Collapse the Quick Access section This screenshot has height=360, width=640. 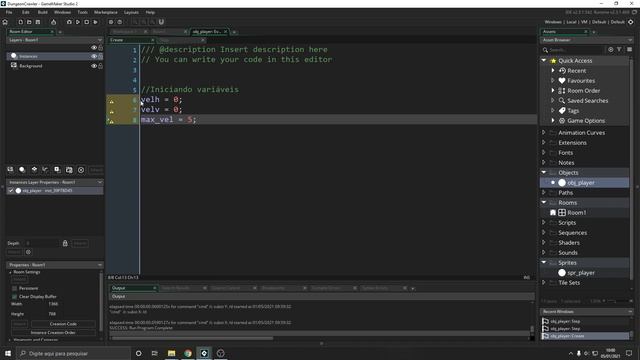(544, 60)
